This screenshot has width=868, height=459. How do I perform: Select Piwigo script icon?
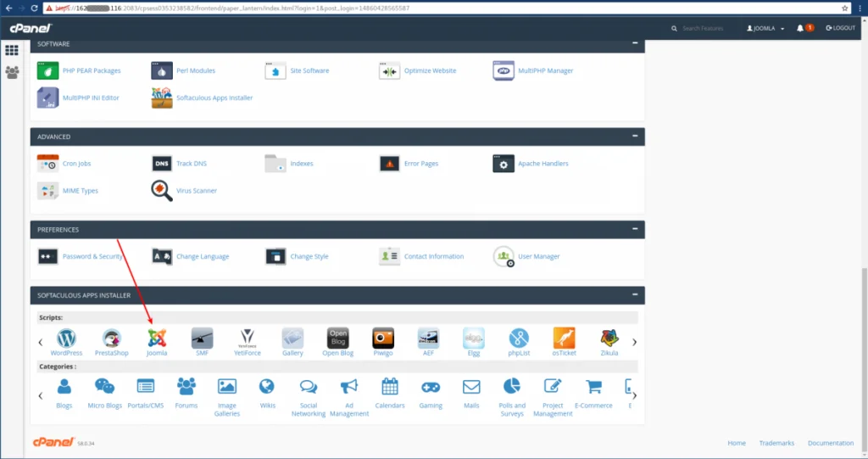click(383, 339)
